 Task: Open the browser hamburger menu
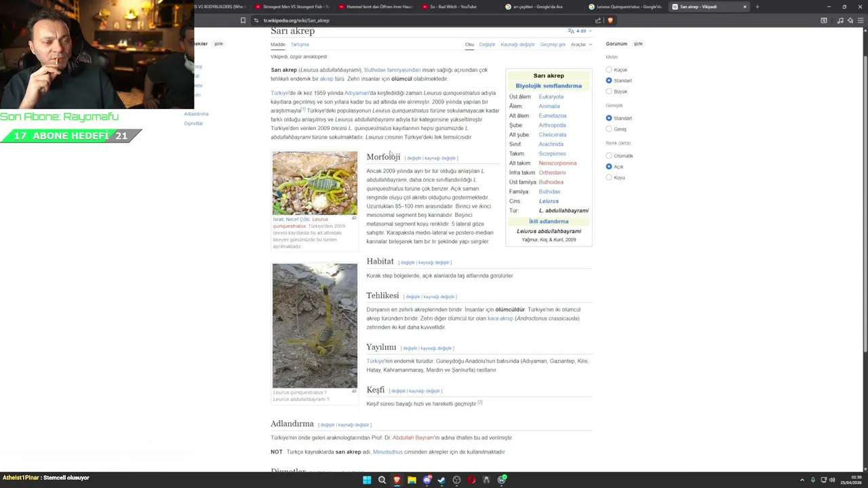click(861, 20)
